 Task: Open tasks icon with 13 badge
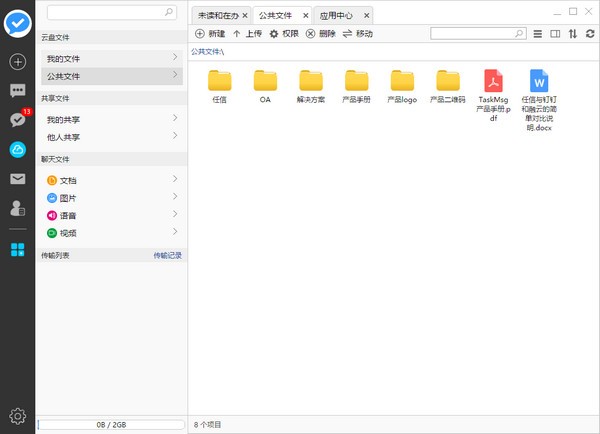pyautogui.click(x=17, y=120)
